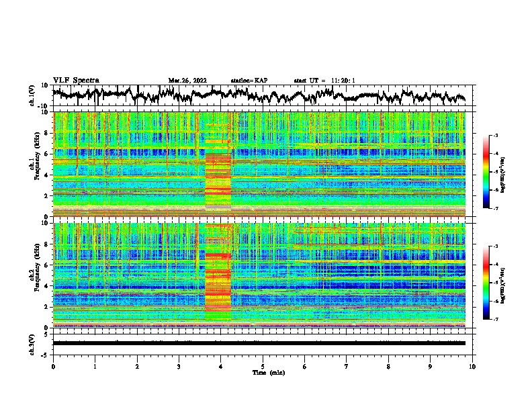Click the ch.1 spectrogram color bar
This screenshot has height=411, width=532.
click(x=486, y=172)
